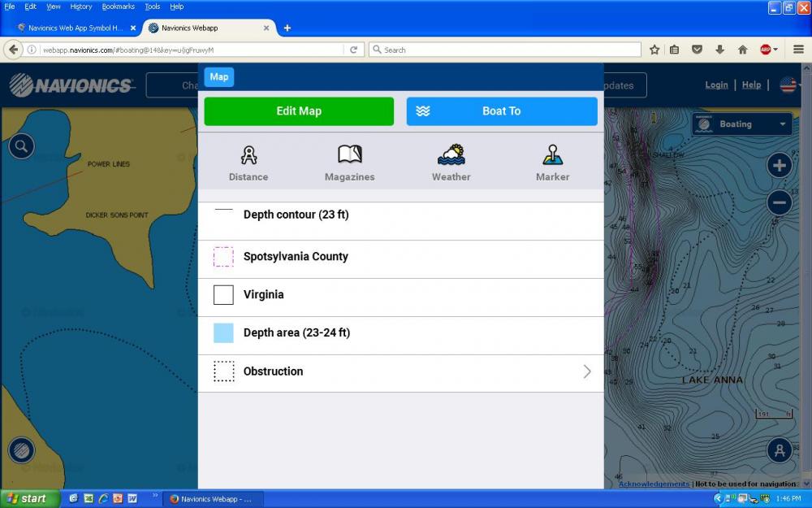Click the browser Search field

click(505, 50)
